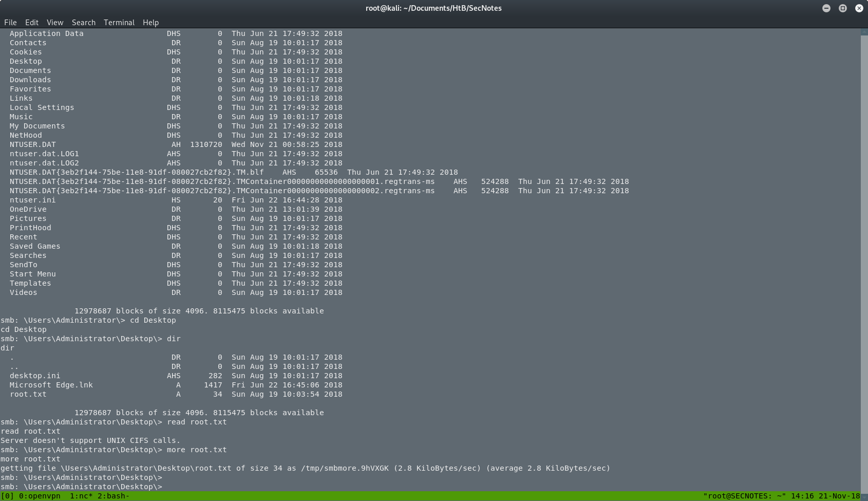Select tmux window 2:bash
Image resolution: width=868 pixels, height=501 pixels.
(112, 496)
